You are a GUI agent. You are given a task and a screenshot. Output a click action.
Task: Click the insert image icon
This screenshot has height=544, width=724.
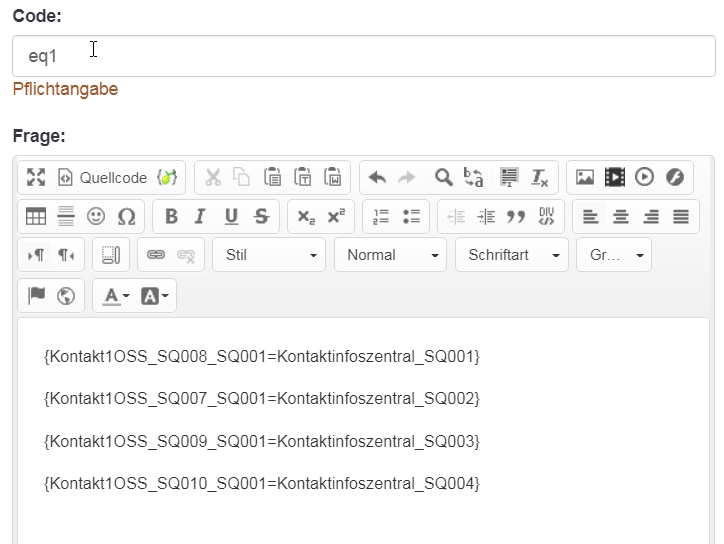[585, 177]
